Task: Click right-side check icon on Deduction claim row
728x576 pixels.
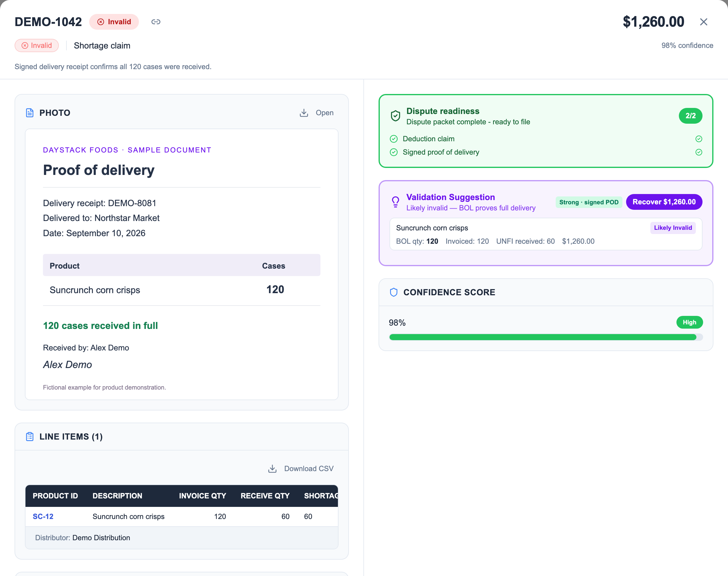Action: click(699, 139)
